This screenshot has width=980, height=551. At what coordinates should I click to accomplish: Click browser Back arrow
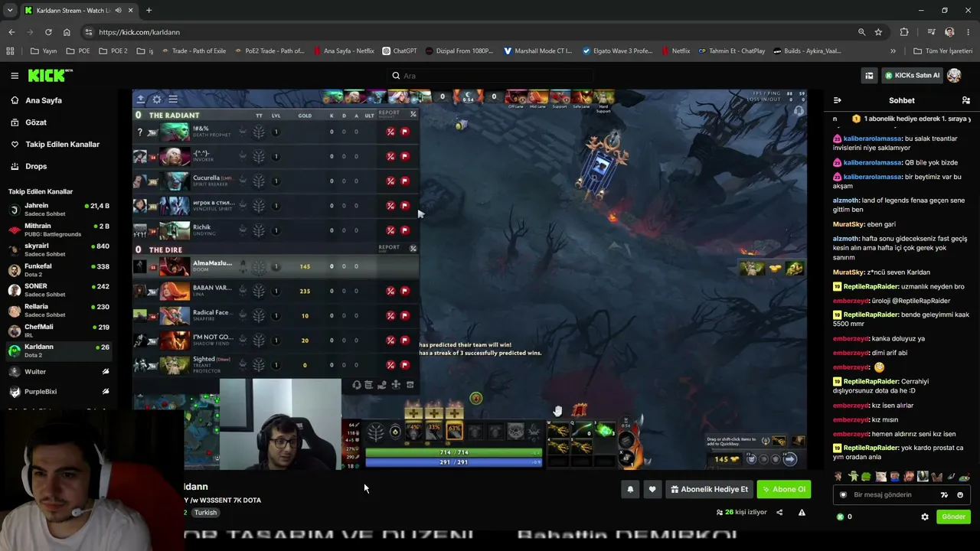click(11, 32)
